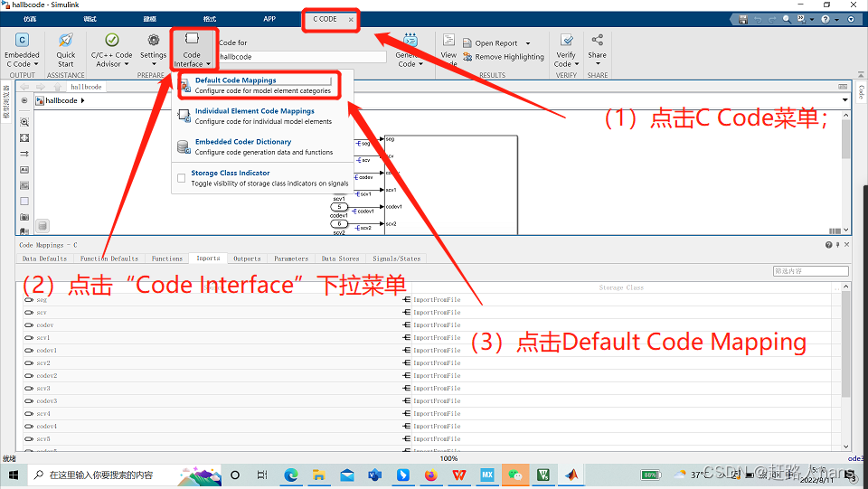Image resolution: width=868 pixels, height=489 pixels.
Task: Switch to the APP ribbon tab
Action: point(269,19)
